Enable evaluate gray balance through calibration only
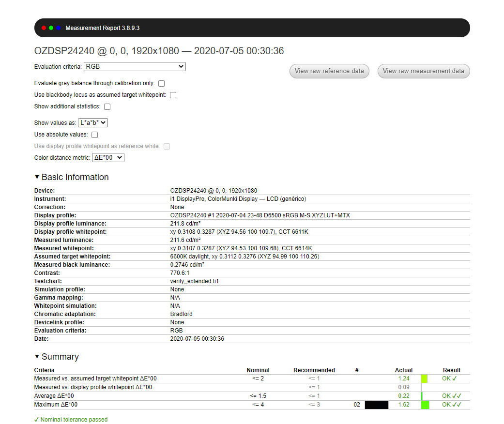Image resolution: width=504 pixels, height=424 pixels. tap(162, 84)
